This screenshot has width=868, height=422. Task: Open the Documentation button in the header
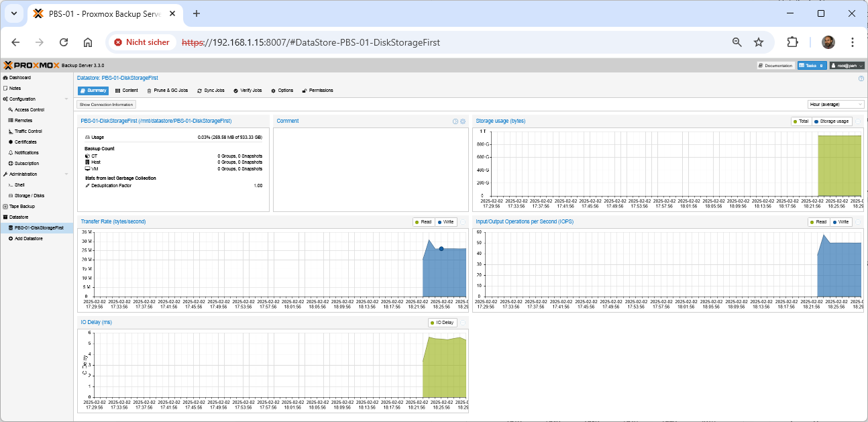click(x=775, y=66)
